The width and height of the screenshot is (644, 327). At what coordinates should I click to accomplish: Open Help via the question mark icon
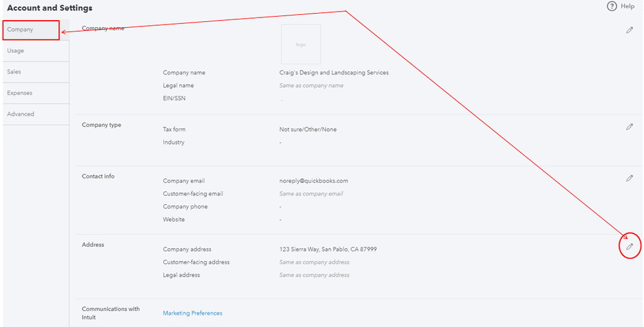tap(612, 6)
